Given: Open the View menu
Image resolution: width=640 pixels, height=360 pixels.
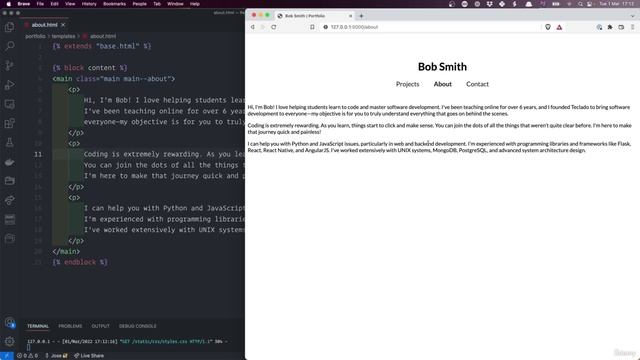Looking at the screenshot, I should point(70,4).
